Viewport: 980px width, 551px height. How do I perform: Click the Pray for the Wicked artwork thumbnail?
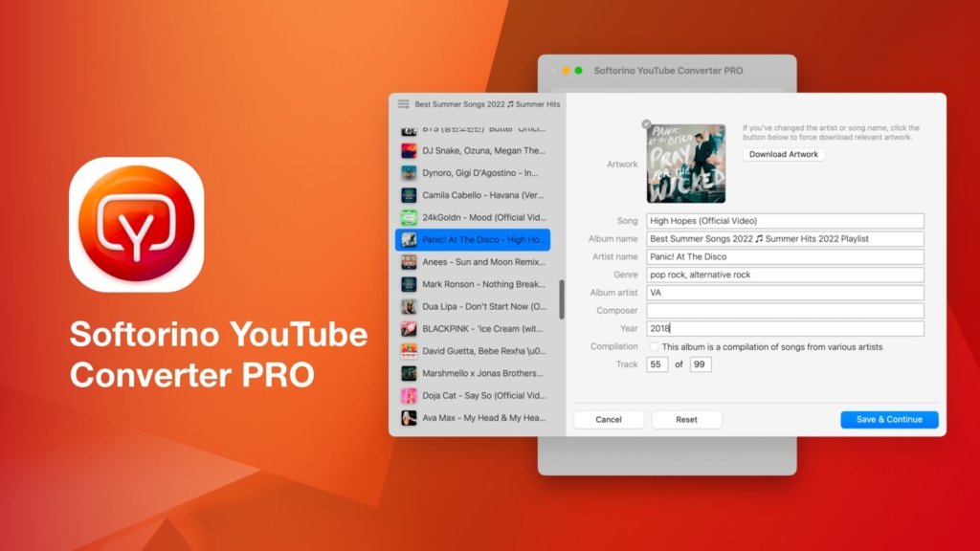(685, 164)
